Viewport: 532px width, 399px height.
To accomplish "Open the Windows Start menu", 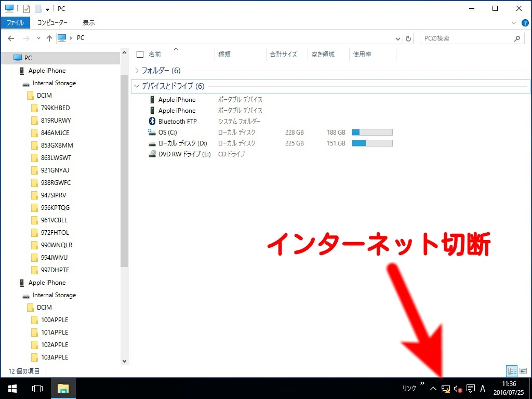I will (x=12, y=389).
